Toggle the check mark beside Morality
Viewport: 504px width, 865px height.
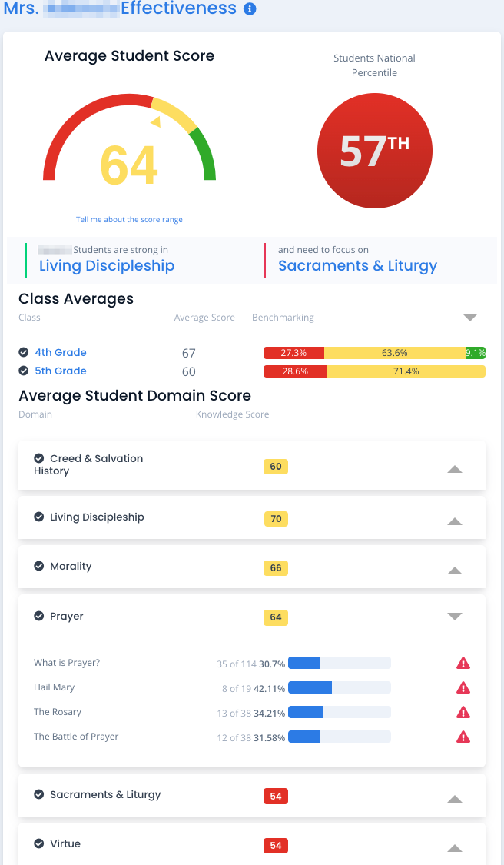[x=39, y=566]
